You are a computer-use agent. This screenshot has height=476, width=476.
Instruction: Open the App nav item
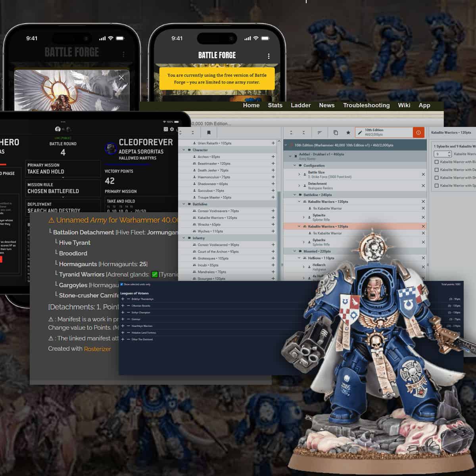(x=424, y=105)
